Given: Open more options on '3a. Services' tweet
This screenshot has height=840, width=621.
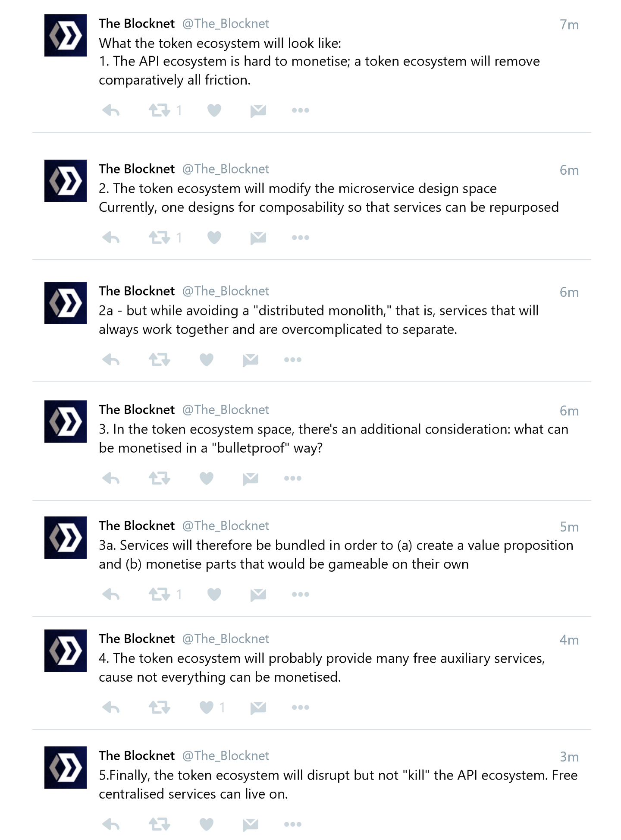Looking at the screenshot, I should 301,595.
